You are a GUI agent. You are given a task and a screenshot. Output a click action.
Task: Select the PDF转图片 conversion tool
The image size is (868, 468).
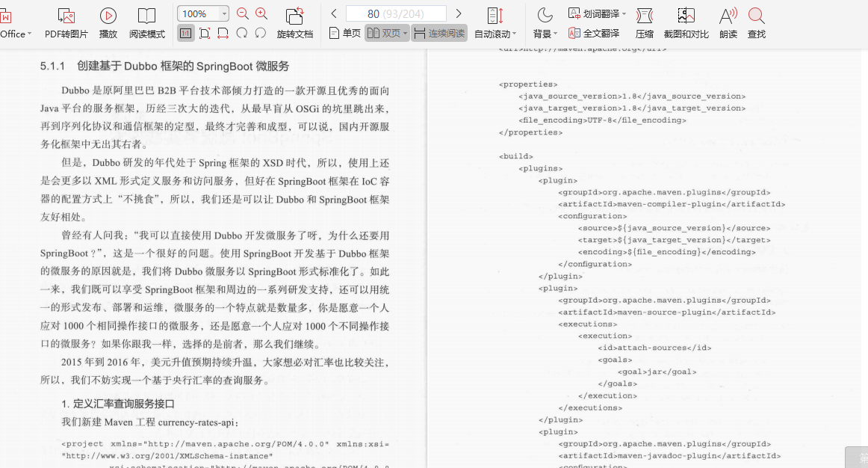[x=66, y=23]
